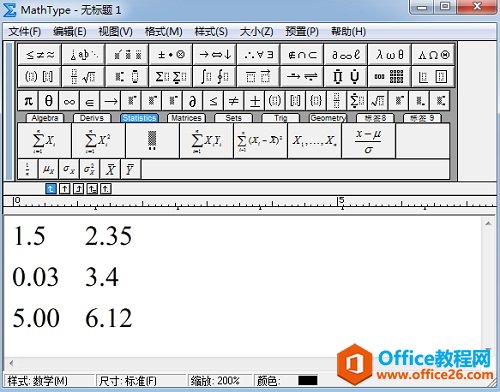Switch to the Geometry tab
Viewport: 500px width, 392px height.
(x=328, y=118)
